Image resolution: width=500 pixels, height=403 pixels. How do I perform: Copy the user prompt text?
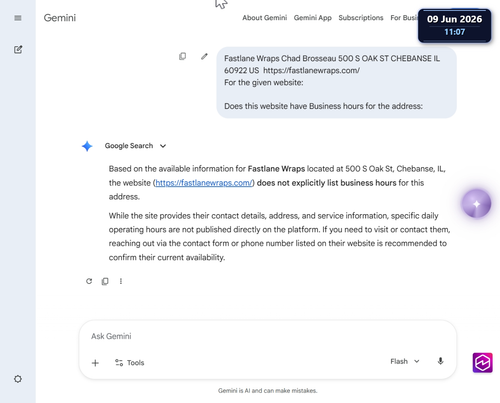point(182,56)
